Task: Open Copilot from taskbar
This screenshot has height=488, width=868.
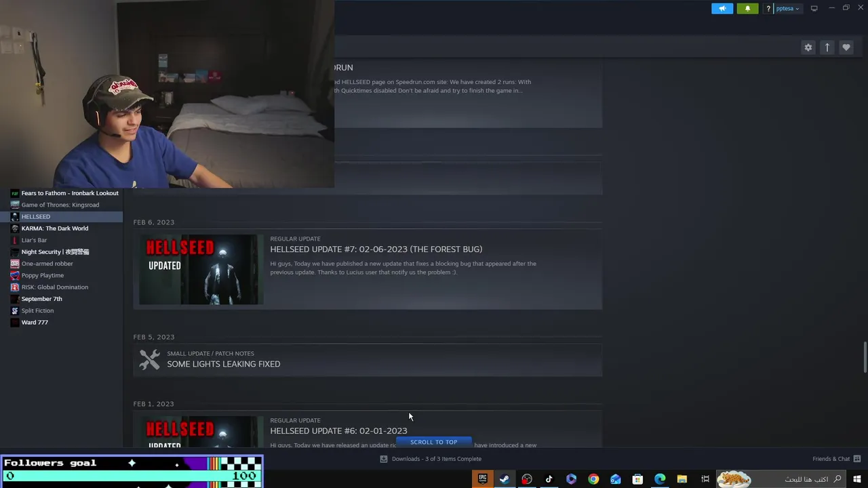Action: click(571, 479)
